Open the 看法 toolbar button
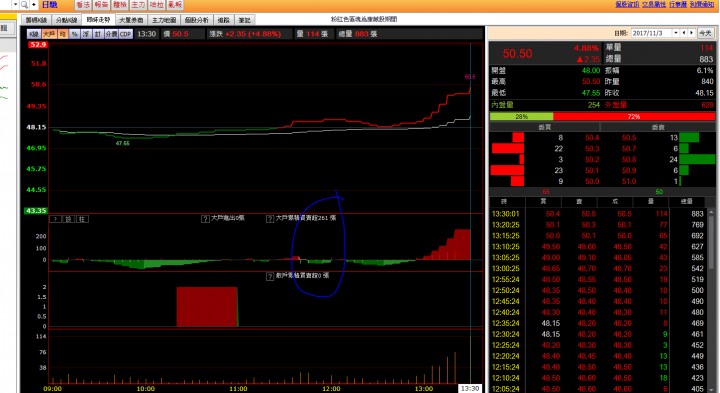This screenshot has width=720, height=393. tap(83, 5)
